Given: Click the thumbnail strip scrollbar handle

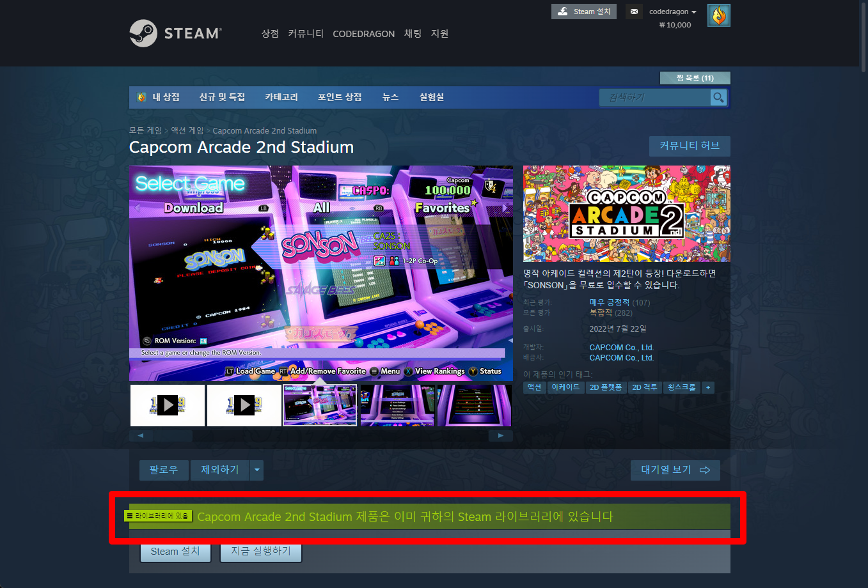Looking at the screenshot, I should click(173, 436).
